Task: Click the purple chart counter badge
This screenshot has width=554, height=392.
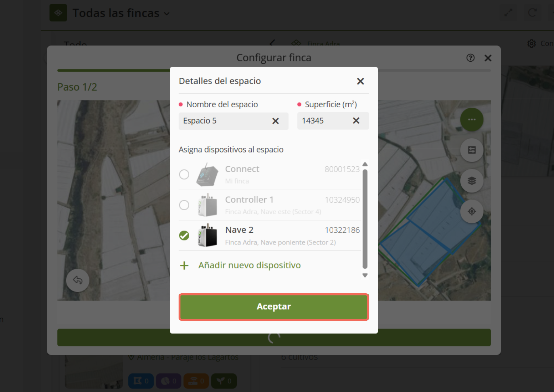Action: pyautogui.click(x=169, y=381)
